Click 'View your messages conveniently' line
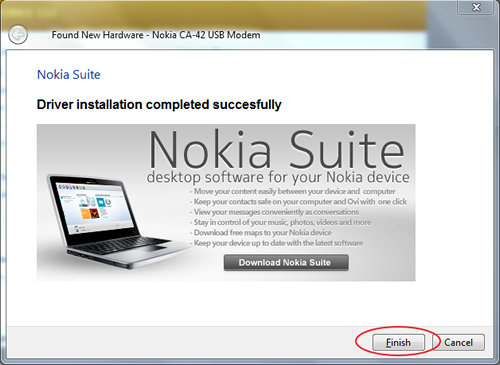 tap(274, 212)
